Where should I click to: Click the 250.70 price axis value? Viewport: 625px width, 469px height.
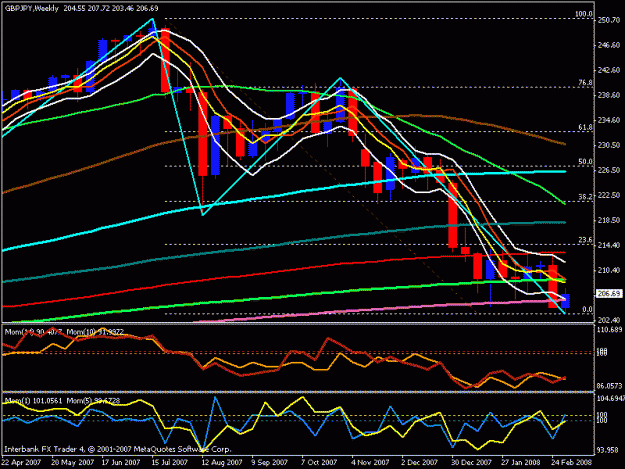pos(609,20)
